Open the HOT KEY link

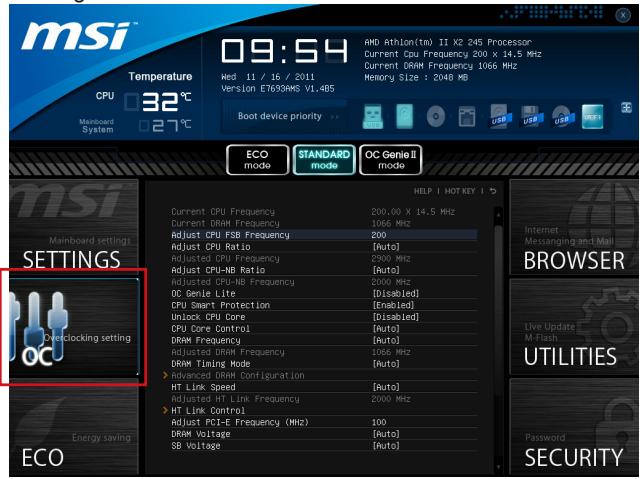(460, 191)
